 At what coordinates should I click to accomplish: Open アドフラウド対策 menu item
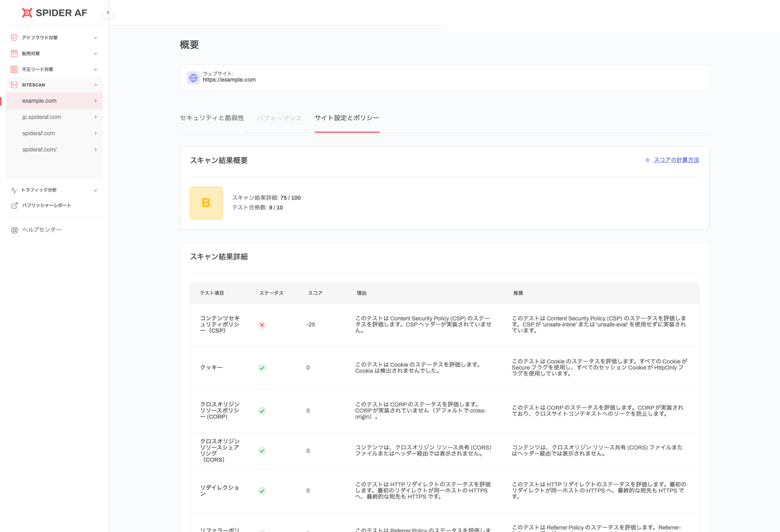[x=40, y=38]
